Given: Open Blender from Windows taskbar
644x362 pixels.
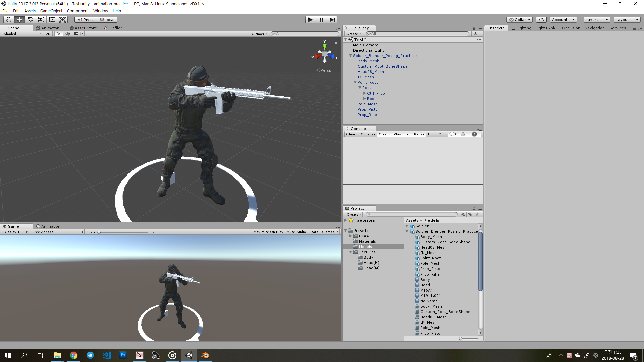Looking at the screenshot, I should coord(205,355).
